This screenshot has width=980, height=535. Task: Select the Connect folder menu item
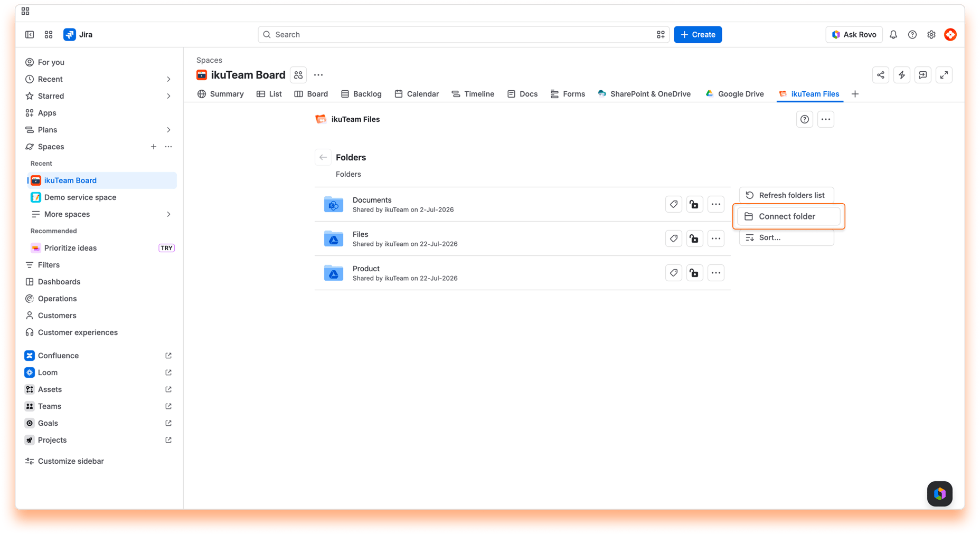click(x=789, y=216)
